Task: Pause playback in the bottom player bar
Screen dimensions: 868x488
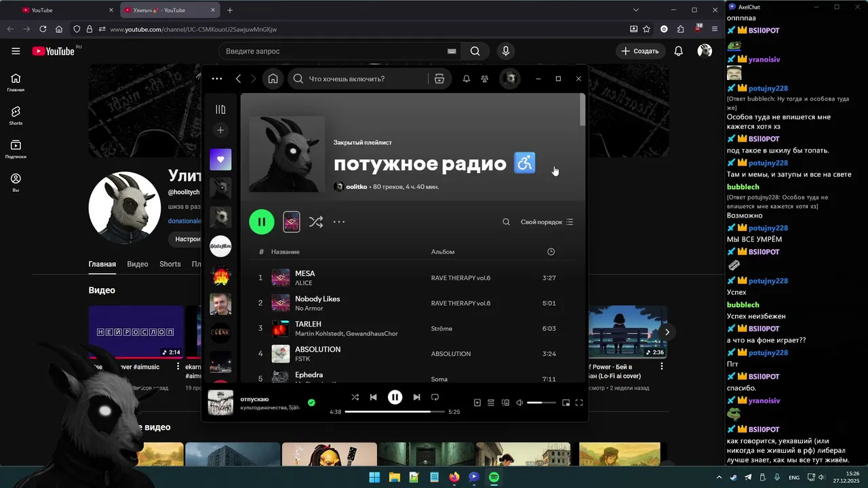Action: [395, 397]
